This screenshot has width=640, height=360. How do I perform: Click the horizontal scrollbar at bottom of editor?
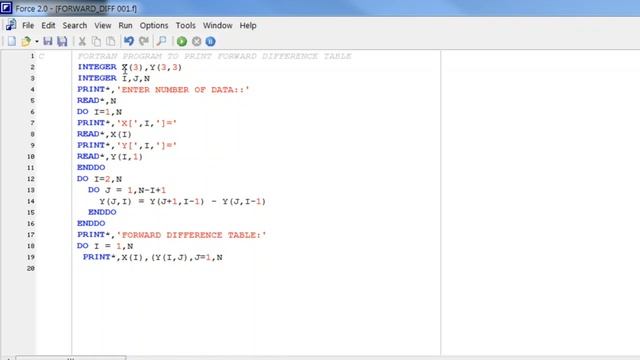(x=71, y=358)
